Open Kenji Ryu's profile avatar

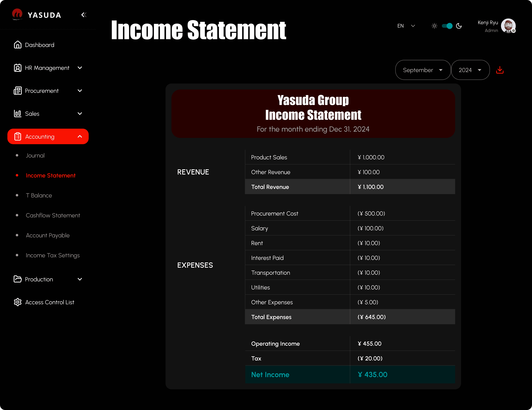click(x=508, y=26)
